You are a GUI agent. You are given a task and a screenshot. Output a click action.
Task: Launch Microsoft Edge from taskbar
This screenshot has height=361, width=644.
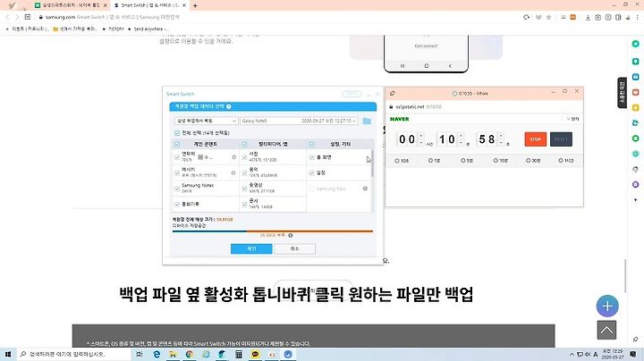coord(157,354)
